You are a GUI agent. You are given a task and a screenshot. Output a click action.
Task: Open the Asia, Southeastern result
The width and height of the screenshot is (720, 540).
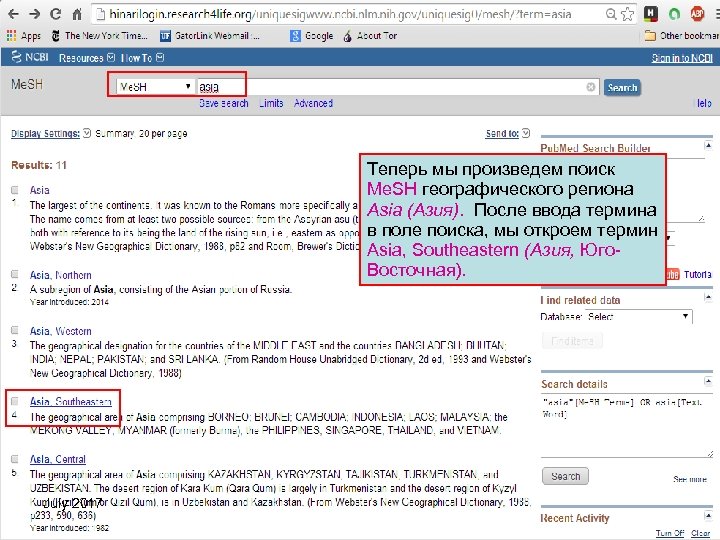(71, 402)
